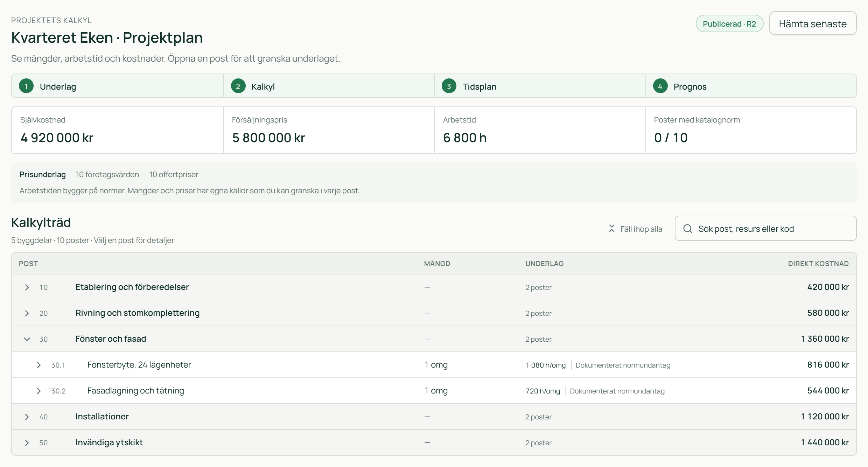Click Dokumenterat normundantag on row 30.2
The width and height of the screenshot is (868, 467).
click(x=617, y=391)
